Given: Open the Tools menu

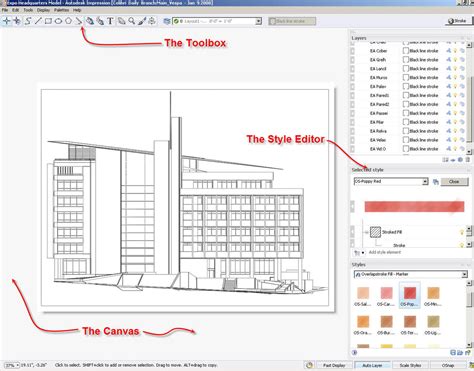Looking at the screenshot, I should [28, 10].
